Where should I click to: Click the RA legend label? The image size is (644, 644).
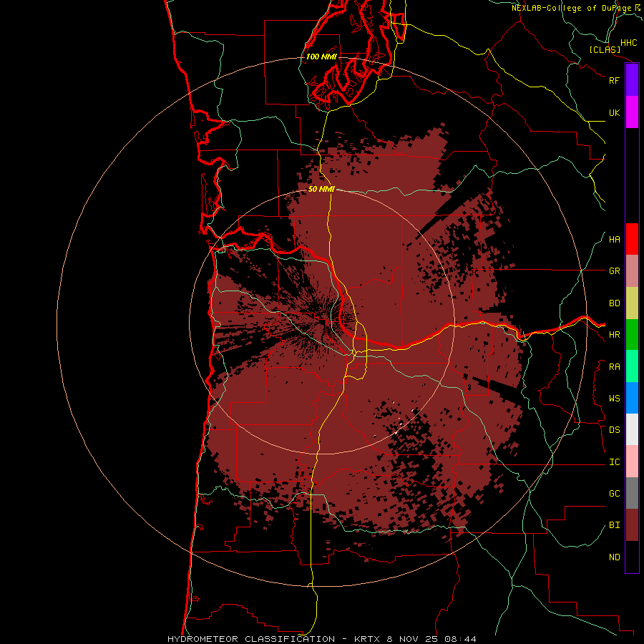tap(614, 367)
